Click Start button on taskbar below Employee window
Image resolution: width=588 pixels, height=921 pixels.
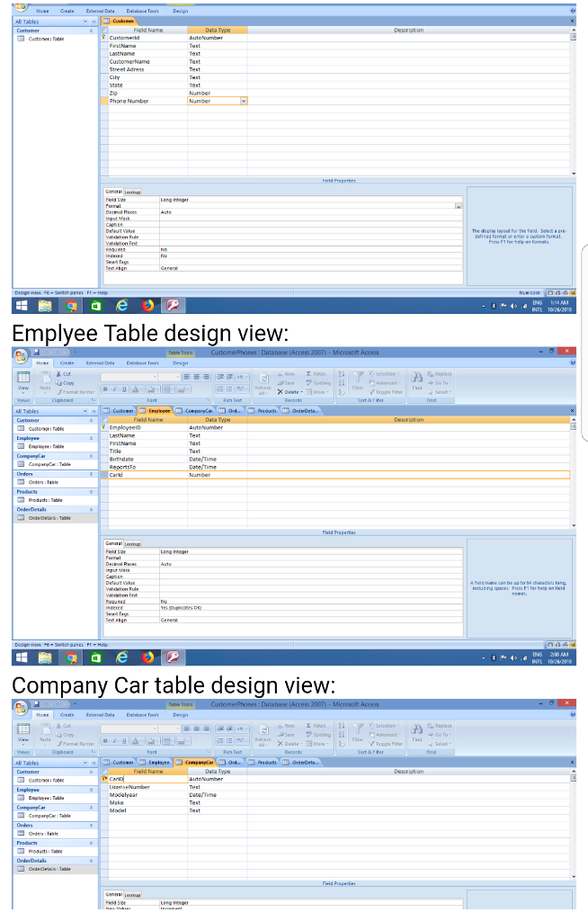tap(22, 657)
